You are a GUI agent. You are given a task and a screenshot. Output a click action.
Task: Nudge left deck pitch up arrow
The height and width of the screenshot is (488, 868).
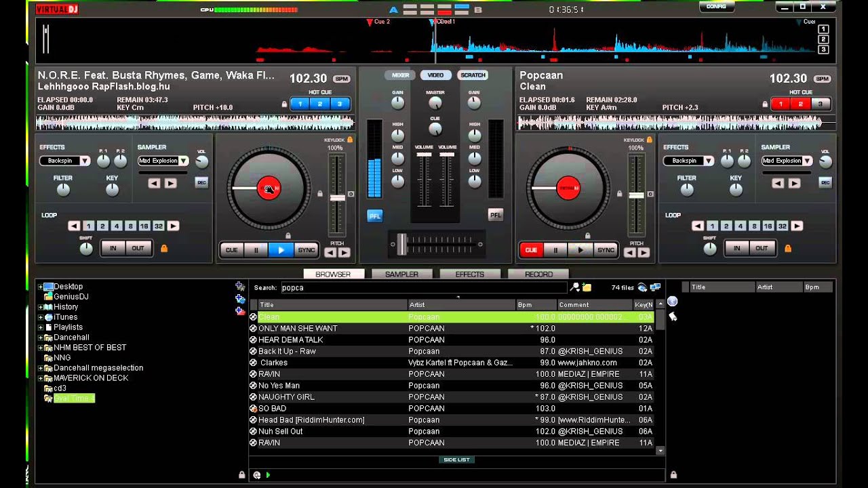344,253
